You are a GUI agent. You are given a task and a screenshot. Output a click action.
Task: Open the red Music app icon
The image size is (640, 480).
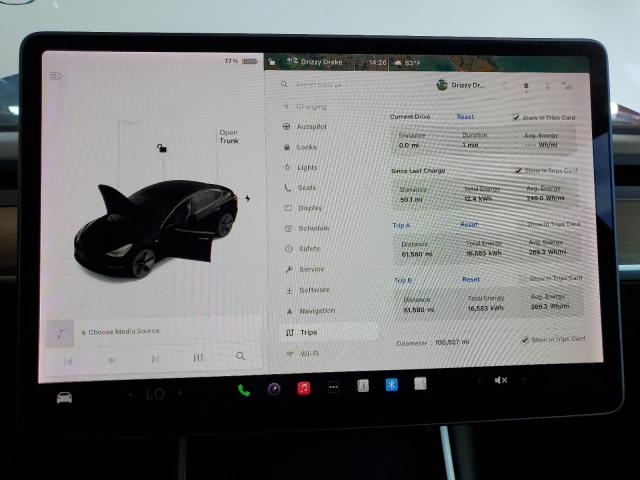[303, 388]
